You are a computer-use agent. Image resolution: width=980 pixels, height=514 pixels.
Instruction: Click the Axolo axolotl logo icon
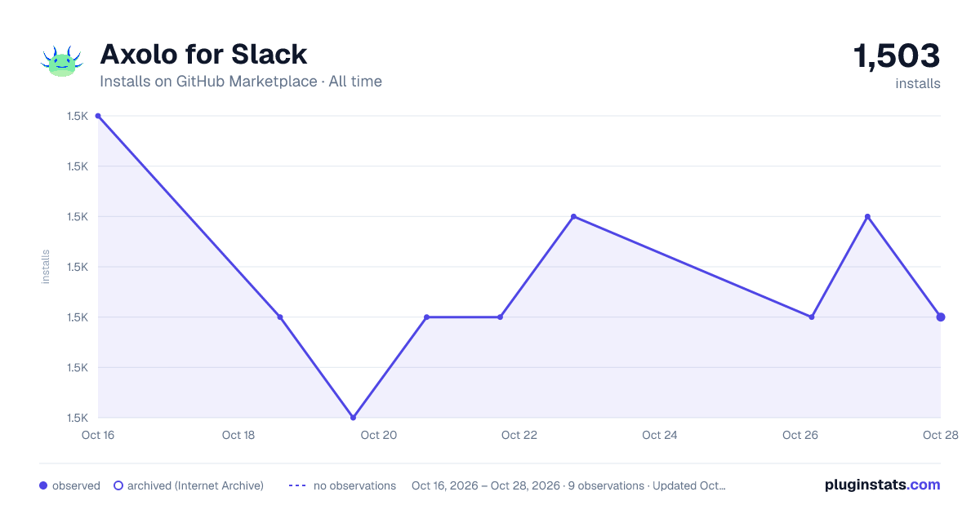point(62,61)
